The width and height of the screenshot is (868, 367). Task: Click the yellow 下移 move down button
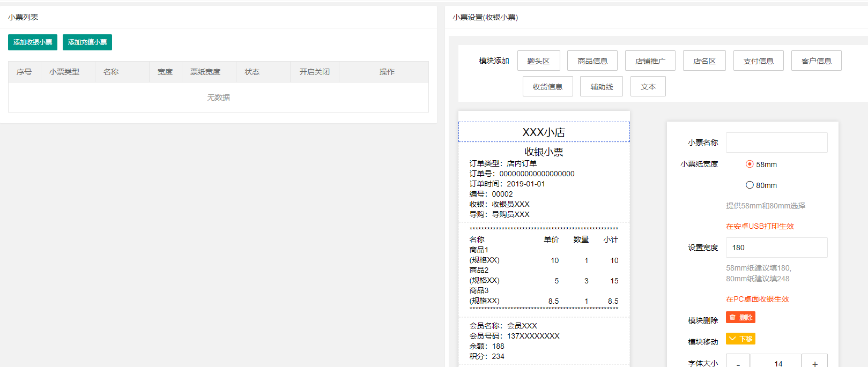(x=740, y=339)
